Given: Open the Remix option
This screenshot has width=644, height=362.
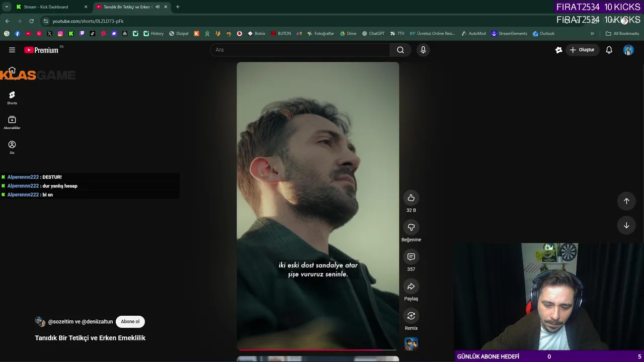Looking at the screenshot, I should click(411, 316).
